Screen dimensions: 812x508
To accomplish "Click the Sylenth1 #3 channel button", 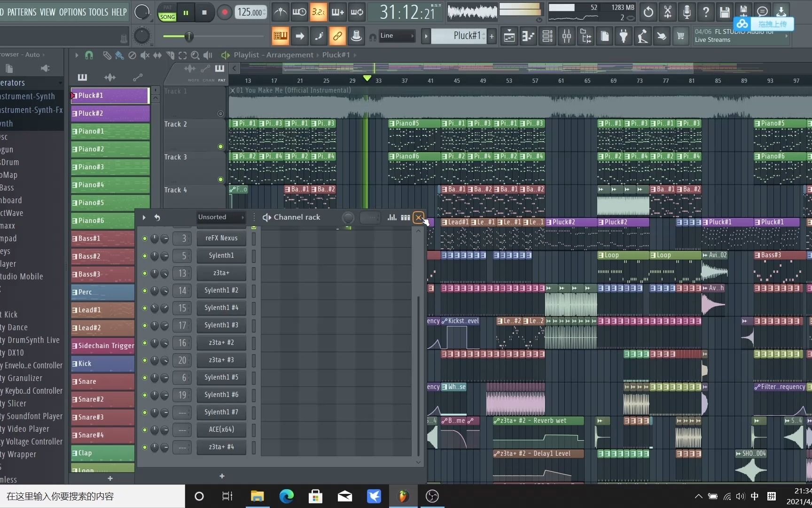I will coord(221,325).
